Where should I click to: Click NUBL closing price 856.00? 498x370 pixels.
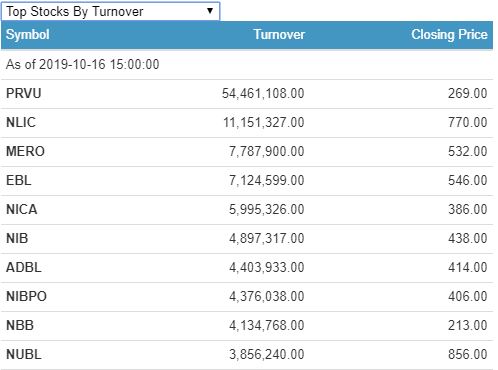(468, 354)
